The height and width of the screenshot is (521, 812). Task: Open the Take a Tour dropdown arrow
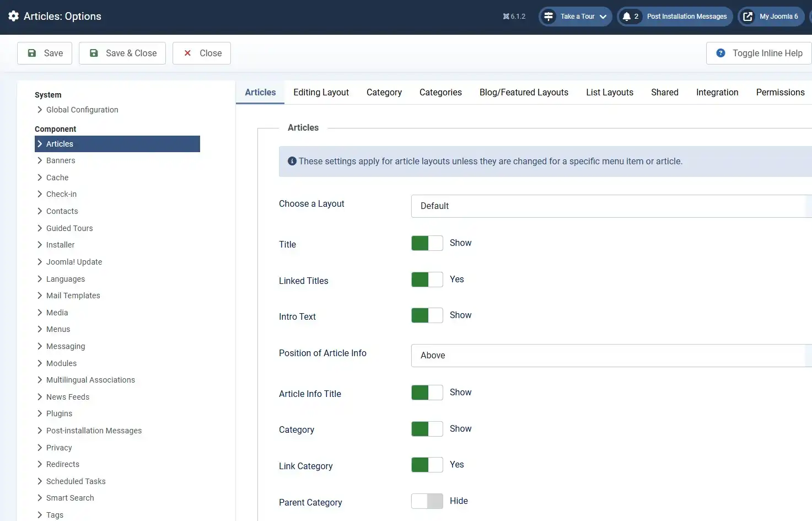(603, 17)
